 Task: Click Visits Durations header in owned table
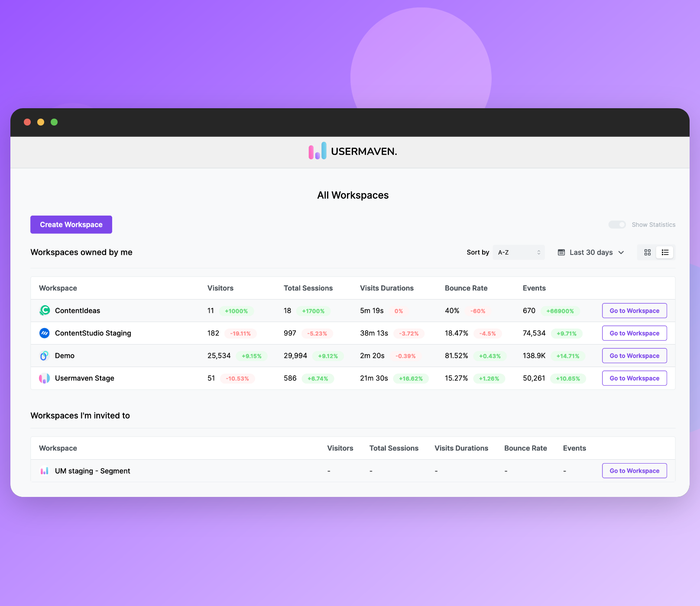(x=386, y=288)
